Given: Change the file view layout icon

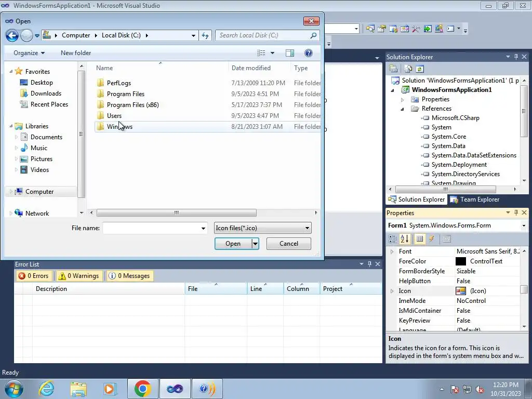Looking at the screenshot, I should point(261,53).
